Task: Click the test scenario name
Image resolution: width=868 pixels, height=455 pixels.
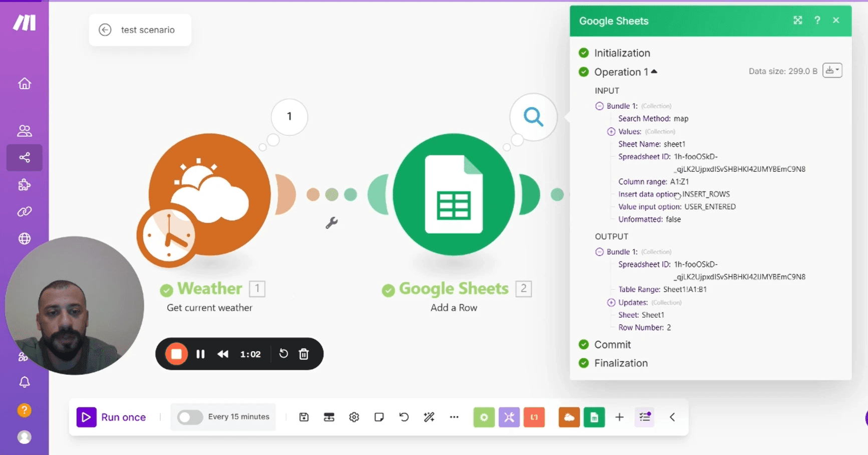Action: [148, 30]
